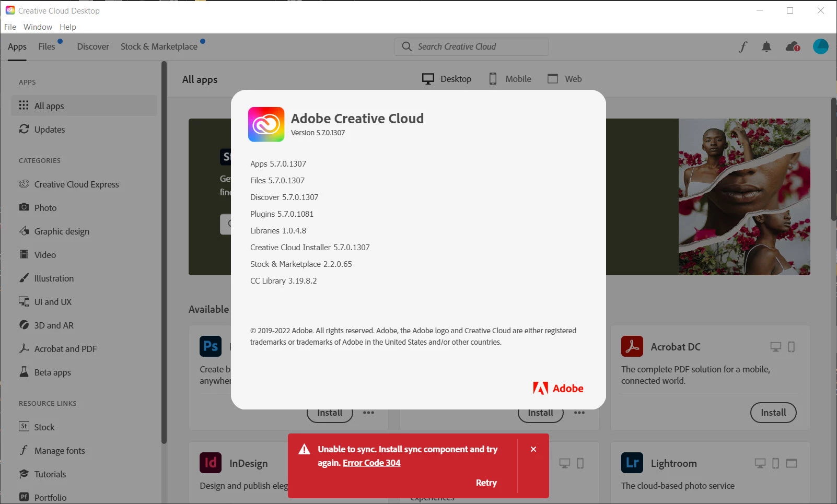
Task: Open the user account avatar
Action: [x=821, y=46]
